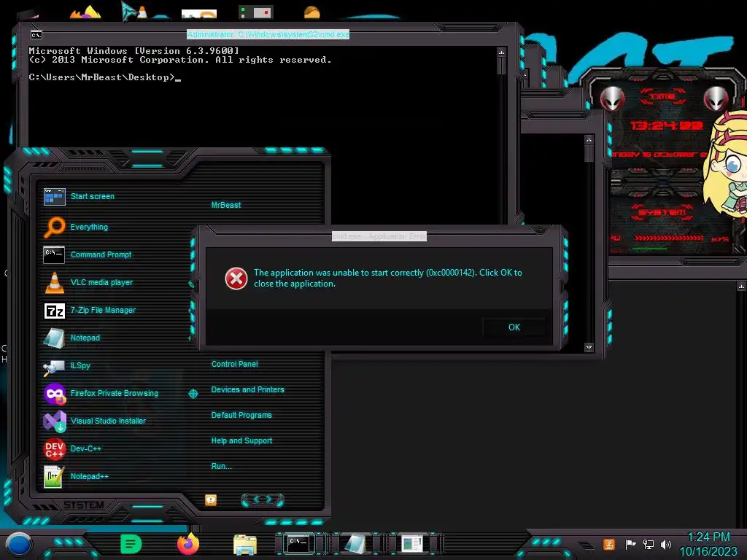Click the blonde cartoon character desktop mascot
747x560 pixels.
[726, 164]
